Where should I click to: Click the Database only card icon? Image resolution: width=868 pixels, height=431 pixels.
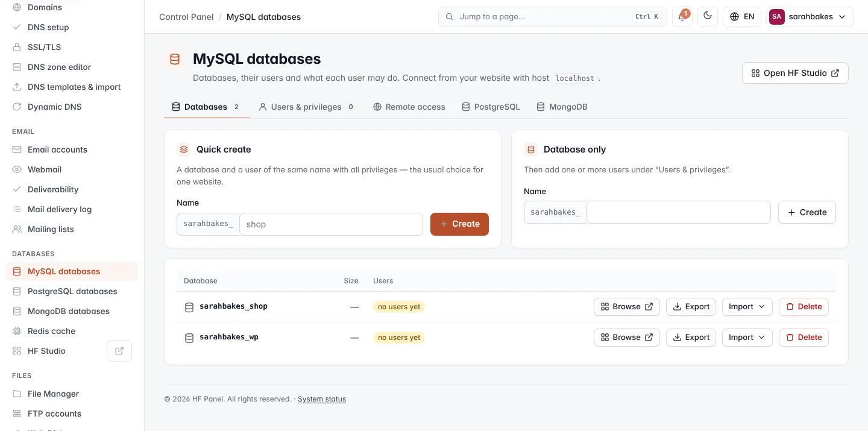[531, 149]
